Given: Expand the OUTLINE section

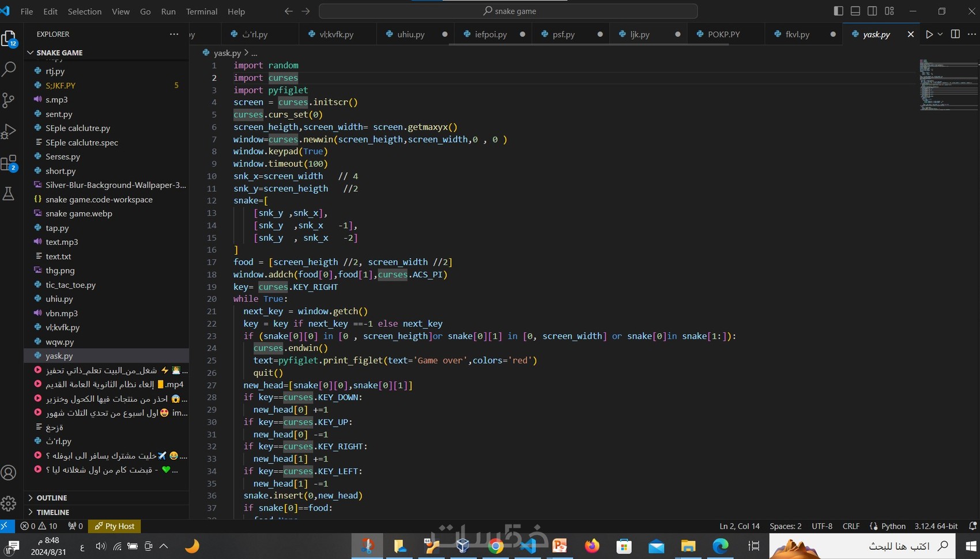Looking at the screenshot, I should pos(52,498).
